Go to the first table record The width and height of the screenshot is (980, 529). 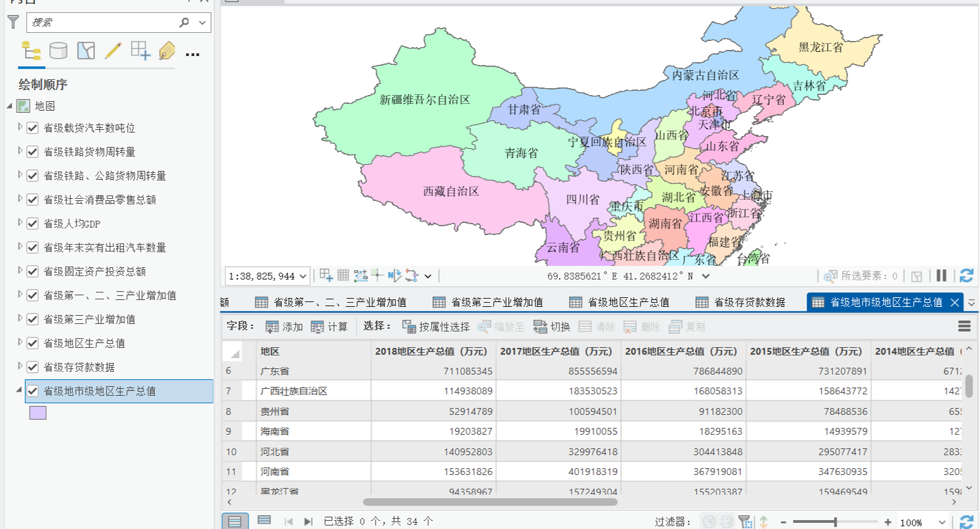[289, 521]
